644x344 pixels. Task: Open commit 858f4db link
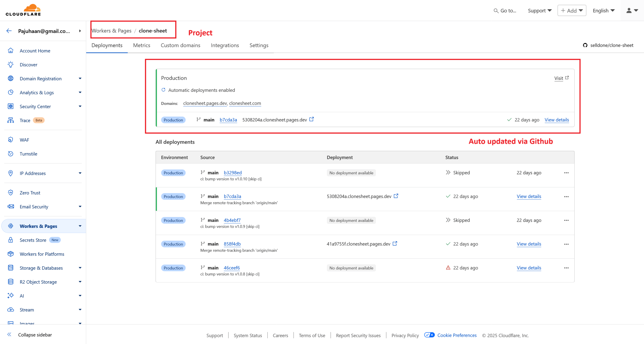coord(232,244)
